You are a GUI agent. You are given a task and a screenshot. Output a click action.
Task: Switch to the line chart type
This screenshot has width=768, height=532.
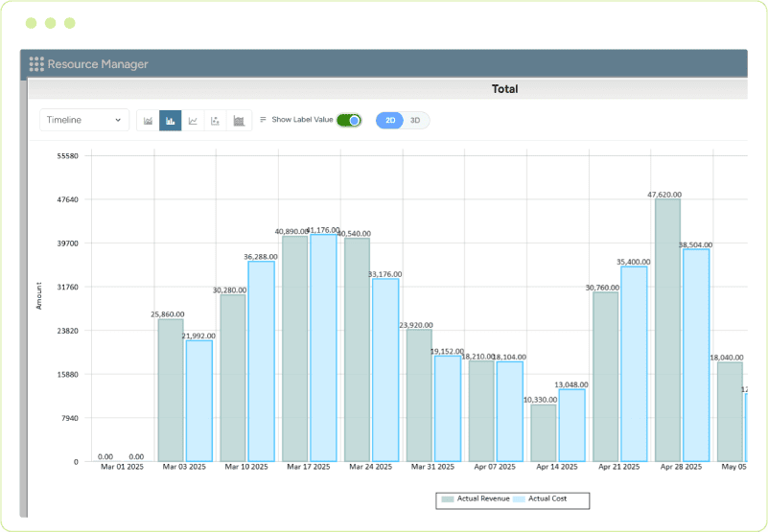193,121
